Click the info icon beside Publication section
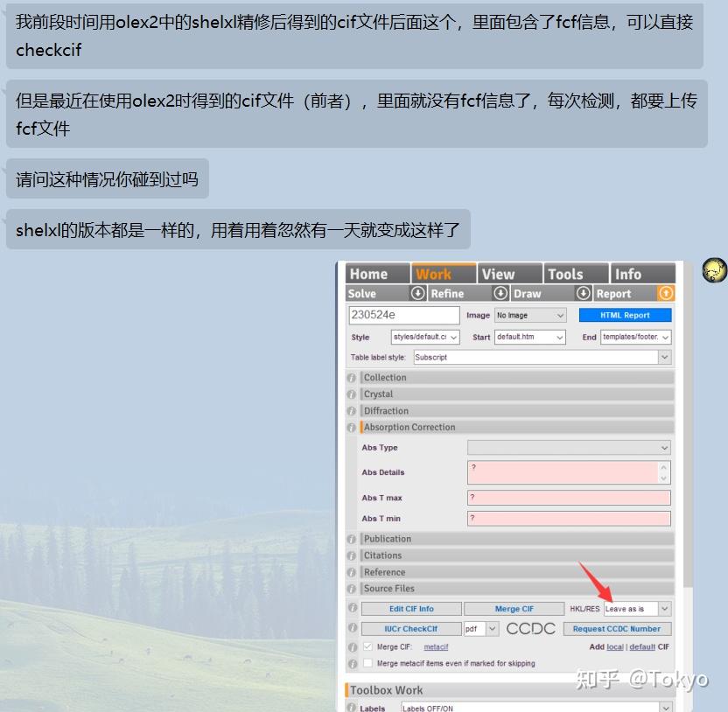Screen dimensions: 728x712 tap(351, 538)
